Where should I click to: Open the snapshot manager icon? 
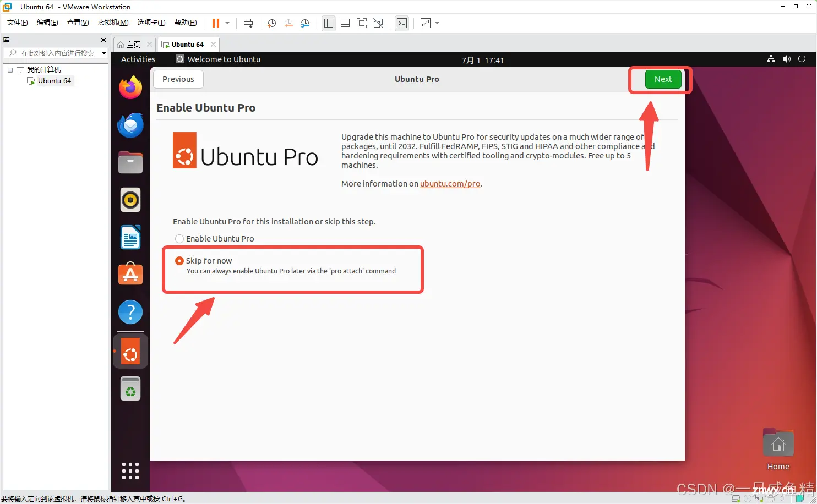point(305,23)
